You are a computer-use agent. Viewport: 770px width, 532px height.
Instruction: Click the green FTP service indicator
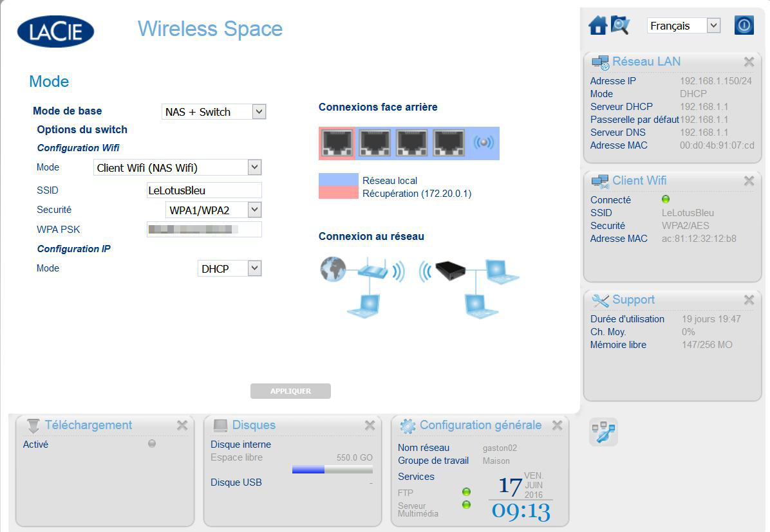[x=467, y=491]
